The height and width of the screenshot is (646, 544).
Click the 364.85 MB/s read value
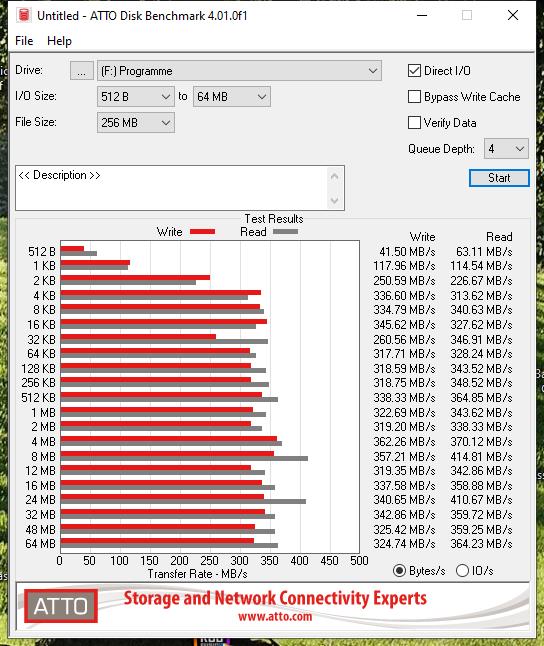pyautogui.click(x=481, y=398)
